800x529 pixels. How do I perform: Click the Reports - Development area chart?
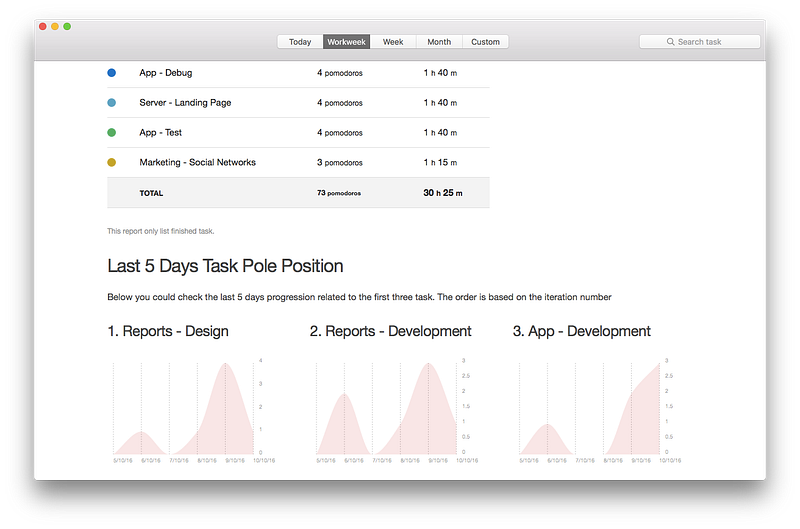(x=387, y=408)
